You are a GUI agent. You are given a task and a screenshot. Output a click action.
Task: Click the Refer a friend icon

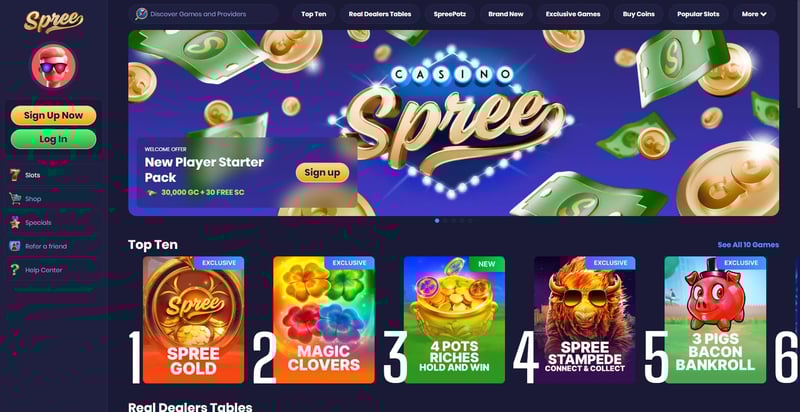pos(15,246)
